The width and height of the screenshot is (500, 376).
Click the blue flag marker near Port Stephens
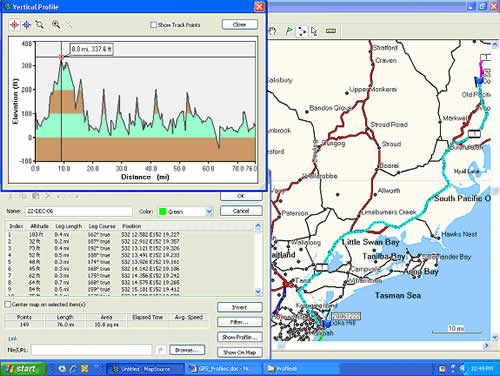(327, 323)
